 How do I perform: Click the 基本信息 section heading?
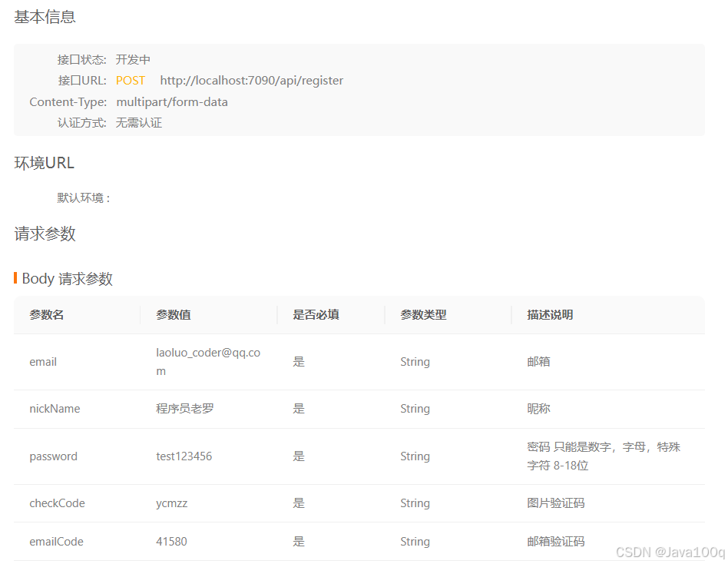pyautogui.click(x=45, y=17)
